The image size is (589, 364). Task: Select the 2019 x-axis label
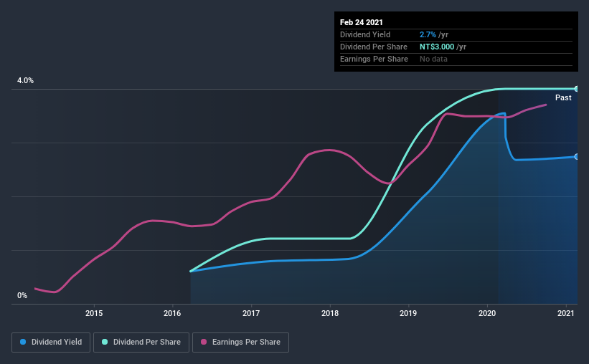408,313
